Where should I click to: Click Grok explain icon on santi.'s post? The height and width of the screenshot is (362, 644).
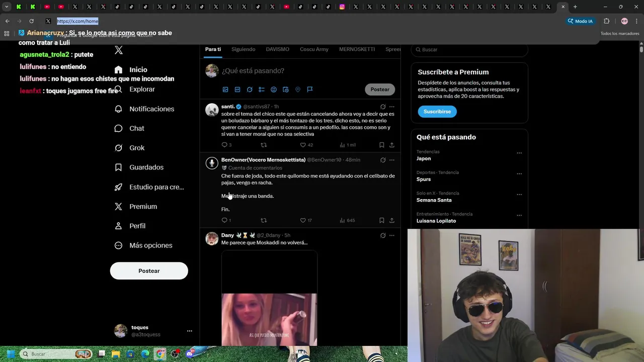click(x=383, y=107)
